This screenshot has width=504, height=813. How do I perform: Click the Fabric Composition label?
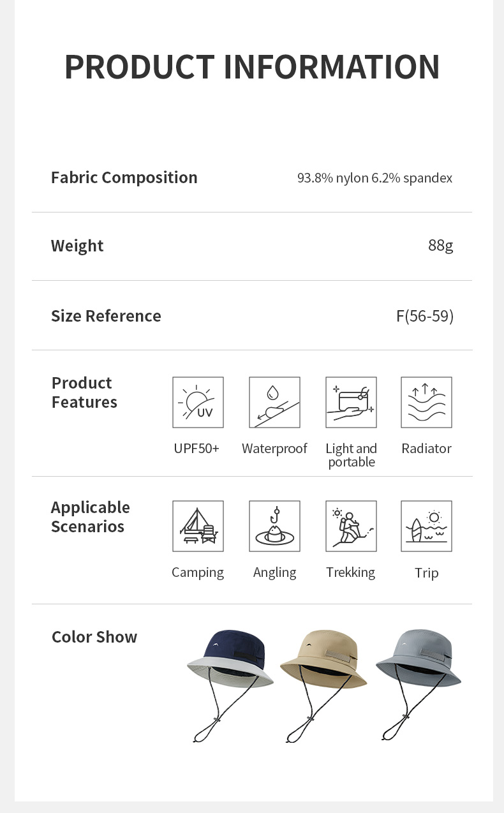pyautogui.click(x=124, y=177)
